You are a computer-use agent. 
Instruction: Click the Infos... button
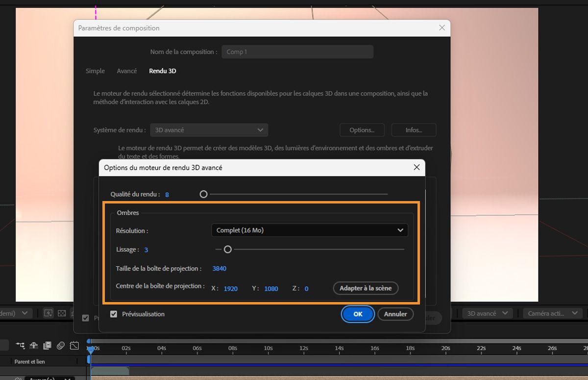(x=414, y=130)
